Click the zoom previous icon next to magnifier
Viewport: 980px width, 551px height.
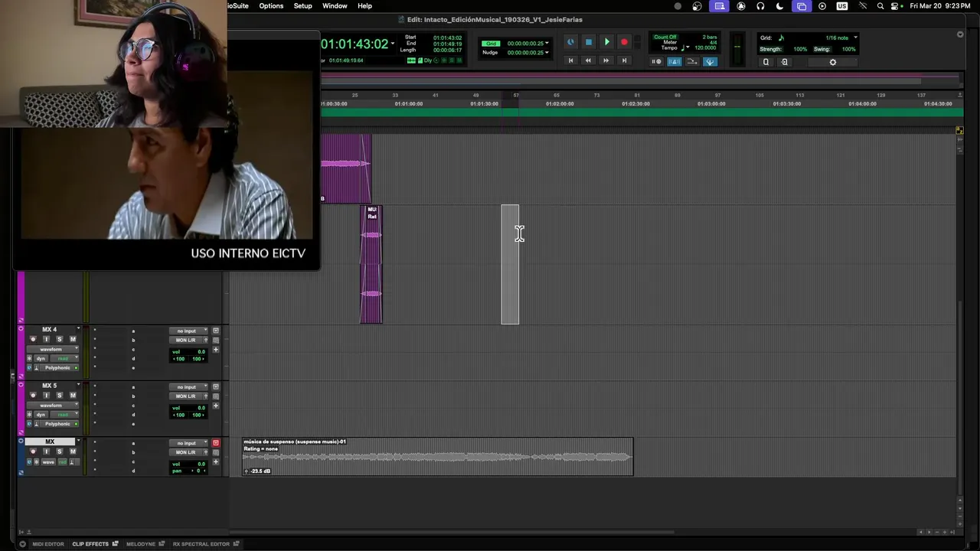click(783, 62)
